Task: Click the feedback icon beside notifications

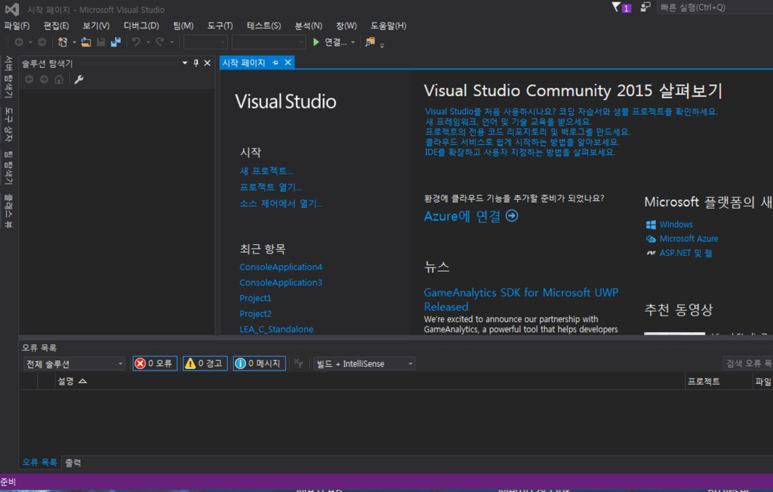Action: [645, 7]
